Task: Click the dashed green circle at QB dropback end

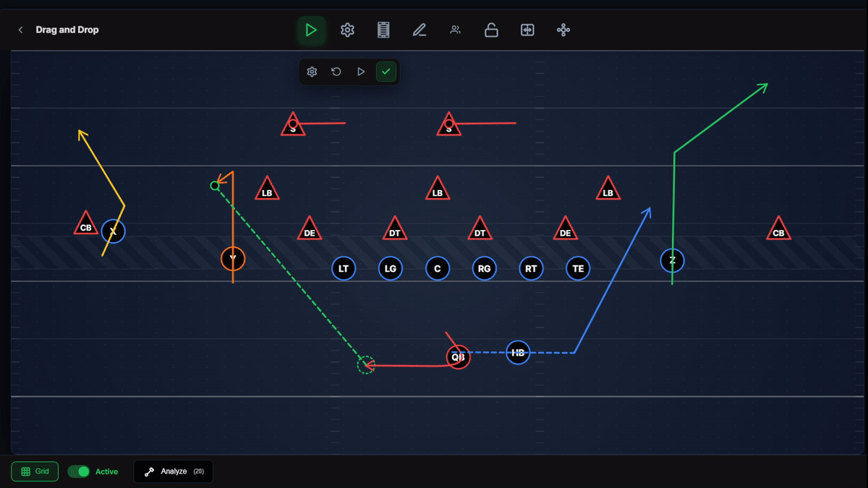Action: (366, 365)
